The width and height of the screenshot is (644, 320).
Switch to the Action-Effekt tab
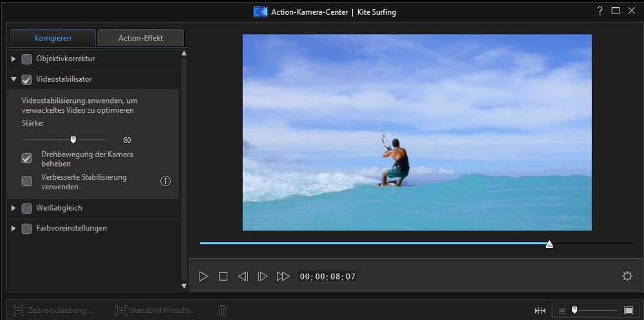pos(140,38)
